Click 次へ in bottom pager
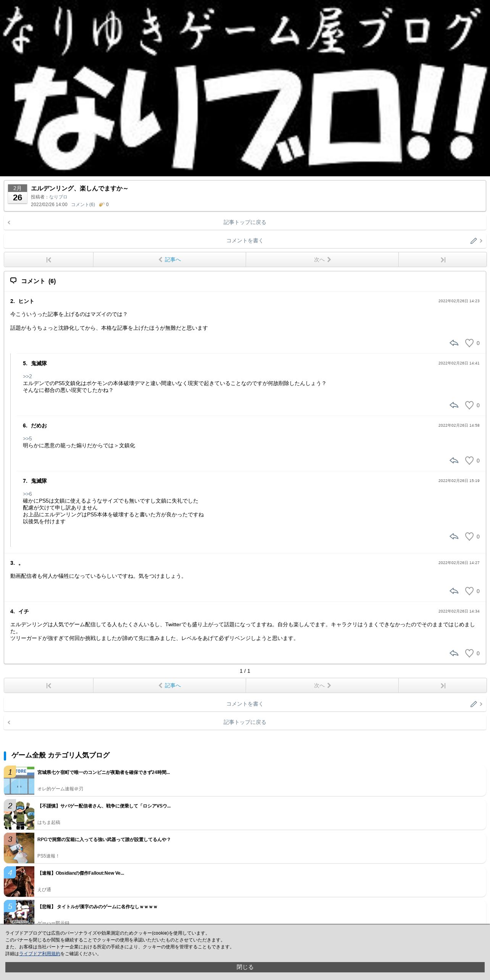The image size is (490, 980). (322, 686)
